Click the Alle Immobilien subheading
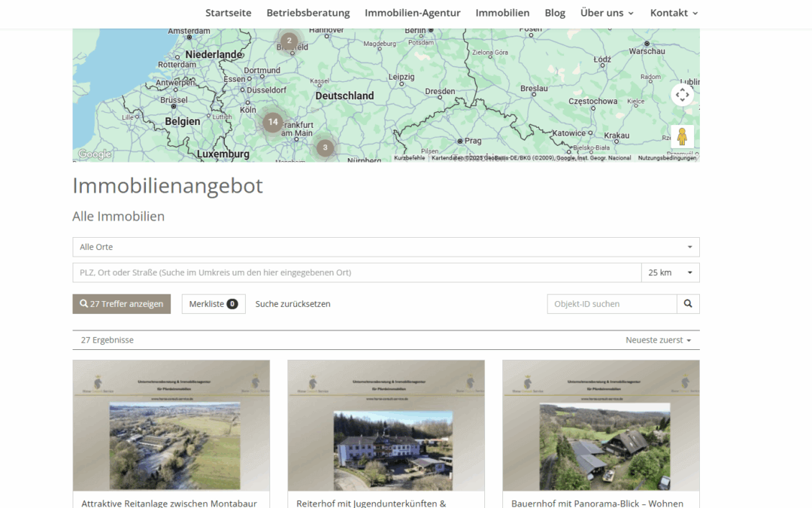This screenshot has width=812, height=508. pyautogui.click(x=118, y=216)
